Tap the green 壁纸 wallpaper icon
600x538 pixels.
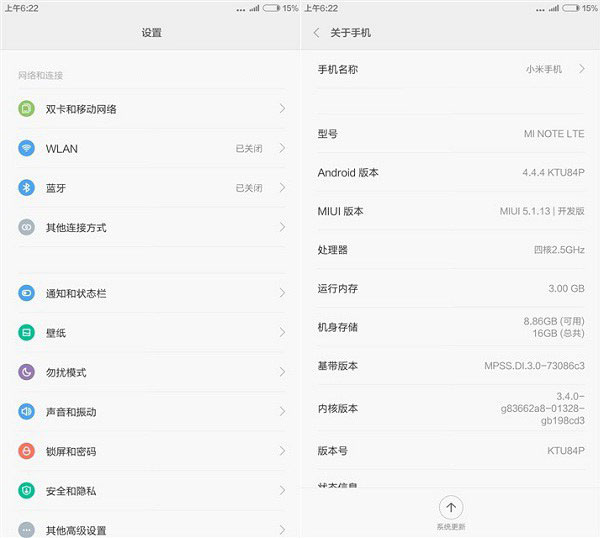coord(26,332)
